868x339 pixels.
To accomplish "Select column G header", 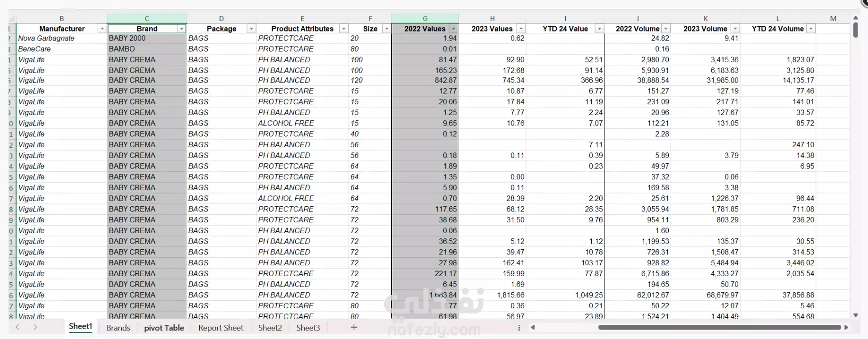I will point(425,18).
